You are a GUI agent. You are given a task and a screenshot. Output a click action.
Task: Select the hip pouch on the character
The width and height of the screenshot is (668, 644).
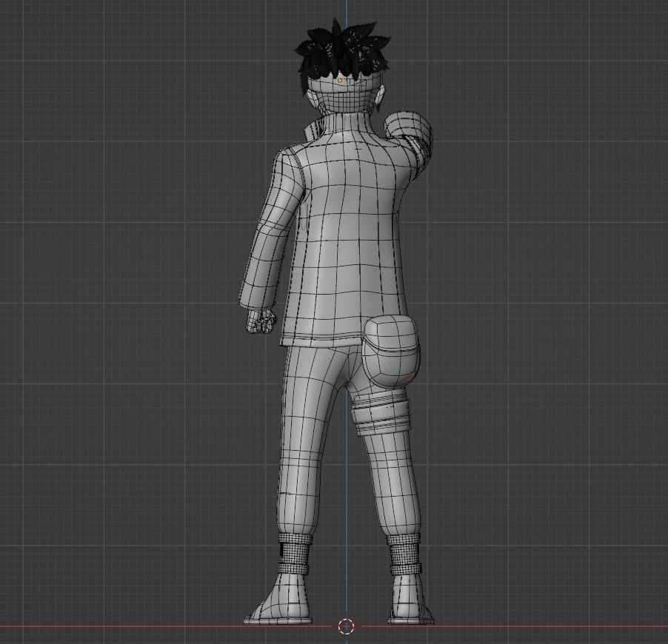pos(391,351)
